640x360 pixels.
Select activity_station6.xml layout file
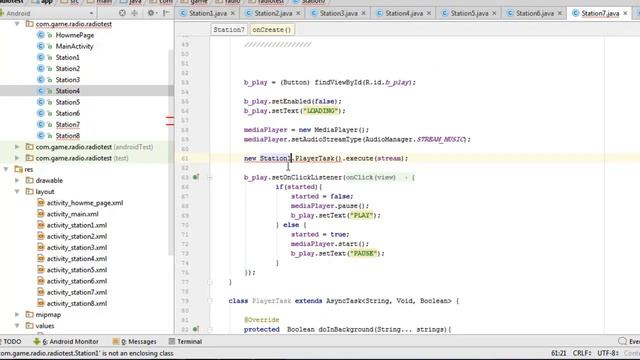coord(77,281)
